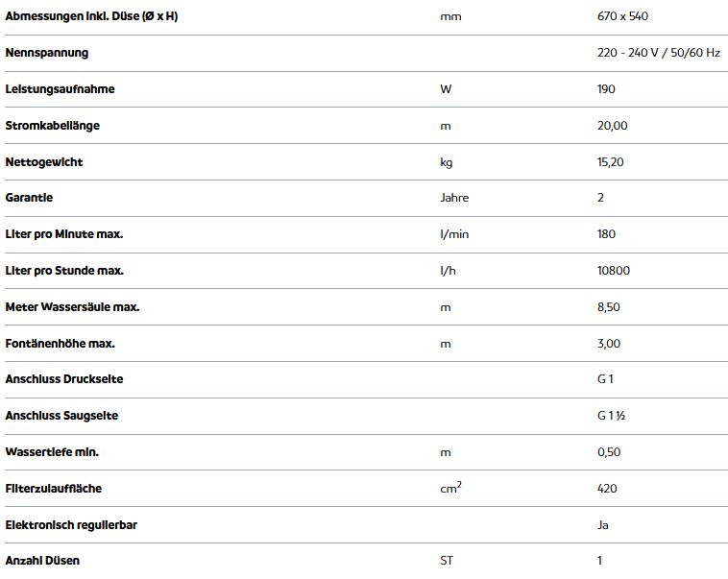Select the 15,20 Nettogewicht value
The height and width of the screenshot is (579, 728).
(610, 162)
